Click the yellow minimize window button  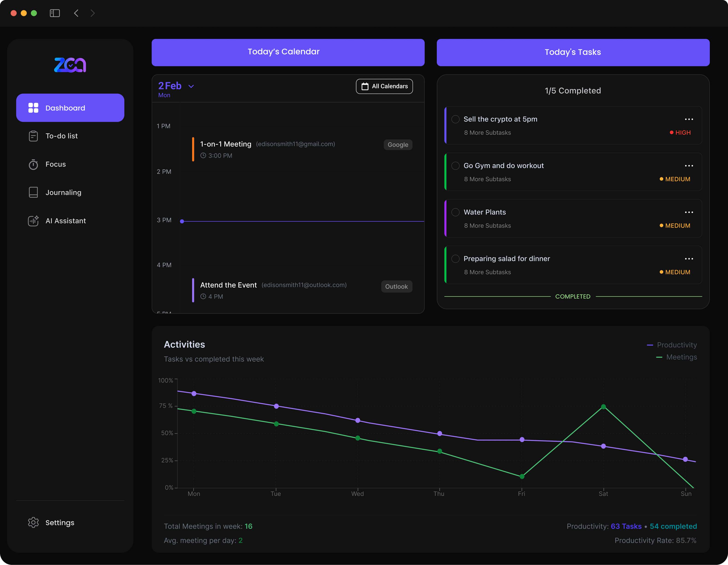coord(24,13)
